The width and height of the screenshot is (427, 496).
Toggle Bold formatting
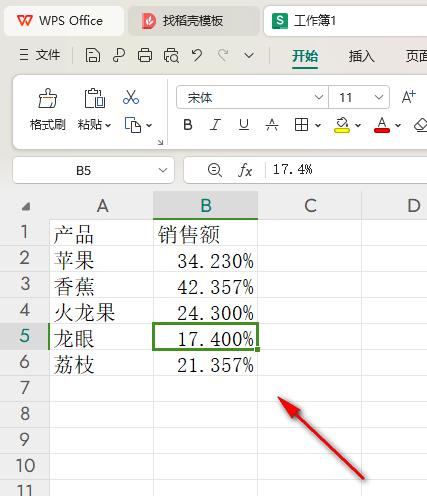click(x=188, y=125)
